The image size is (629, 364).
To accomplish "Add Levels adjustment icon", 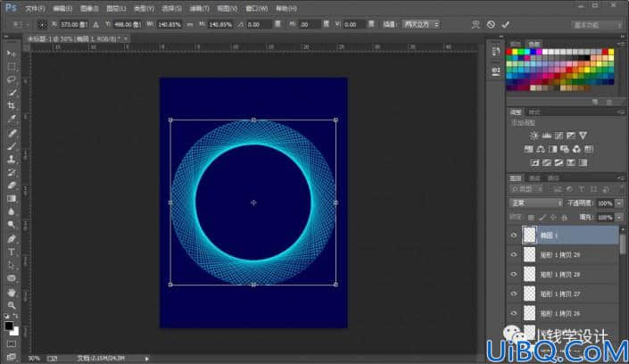I will coord(546,136).
